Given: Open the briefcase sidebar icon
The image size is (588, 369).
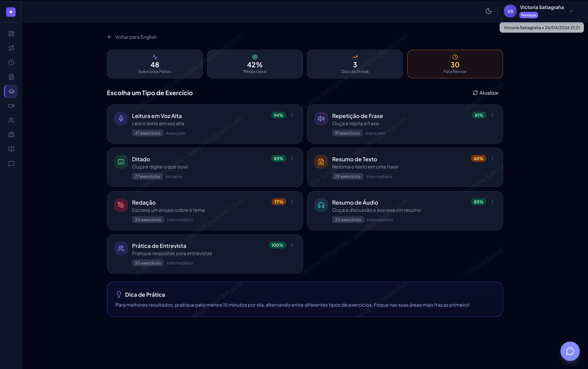Looking at the screenshot, I should [x=11, y=135].
